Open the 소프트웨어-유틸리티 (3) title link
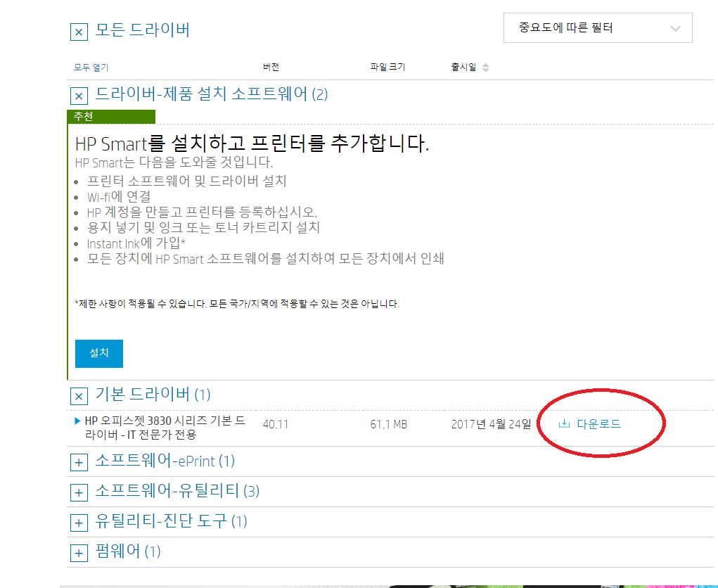The image size is (718, 588). (x=177, y=491)
